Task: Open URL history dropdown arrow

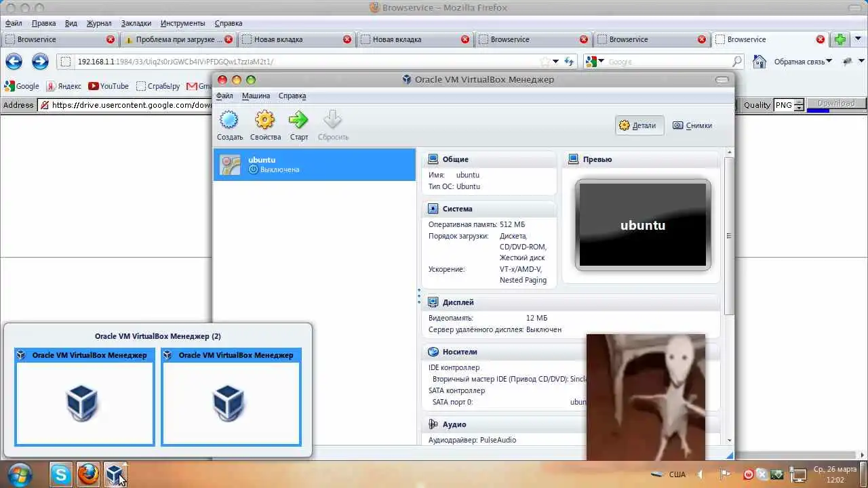Action: [556, 62]
